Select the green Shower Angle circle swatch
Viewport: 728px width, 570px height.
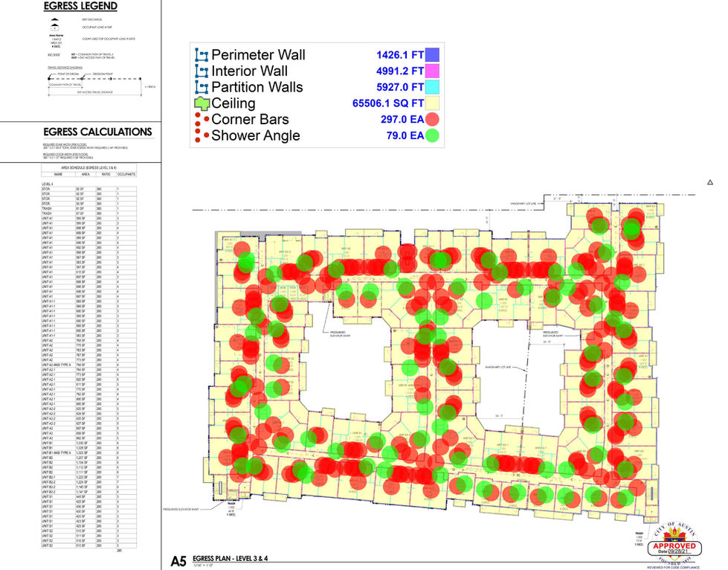pyautogui.click(x=432, y=135)
